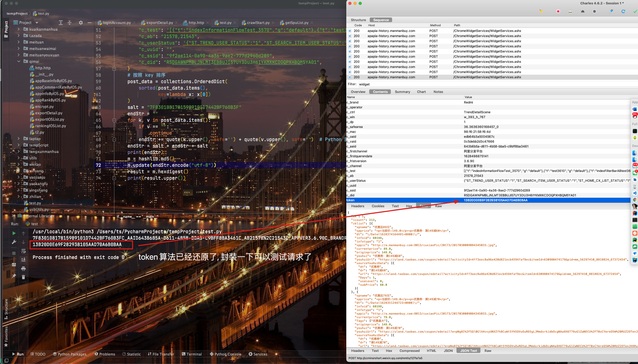Image resolution: width=638 pixels, height=364 pixels.
Task: Expand the yaojianju folder
Action: (19, 177)
